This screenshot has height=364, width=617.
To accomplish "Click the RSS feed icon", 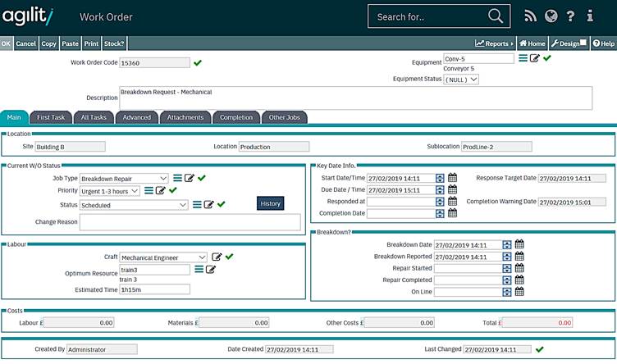I will (x=530, y=16).
